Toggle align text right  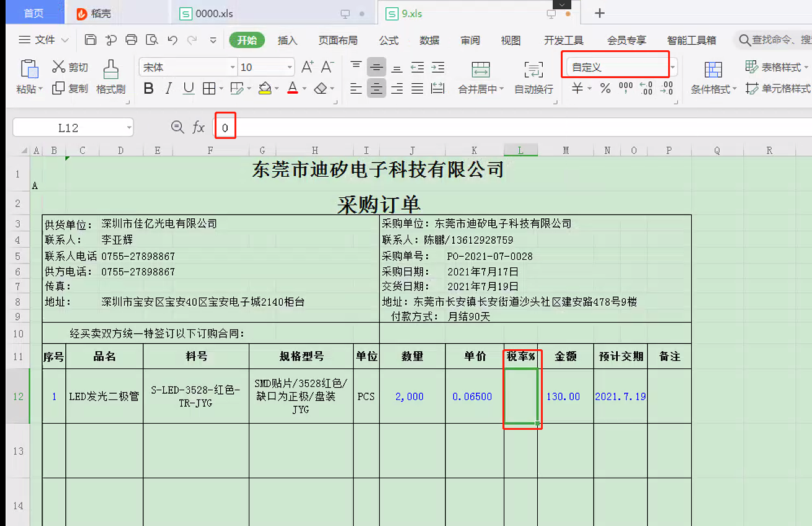397,89
